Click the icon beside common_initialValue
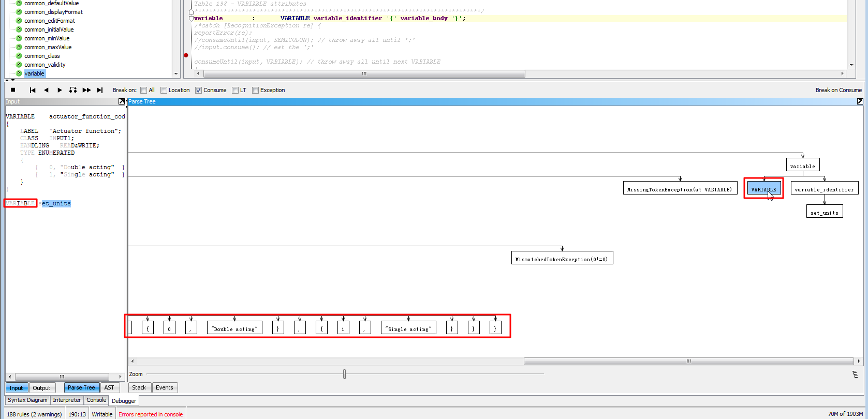The height and width of the screenshot is (419, 868). (19, 29)
